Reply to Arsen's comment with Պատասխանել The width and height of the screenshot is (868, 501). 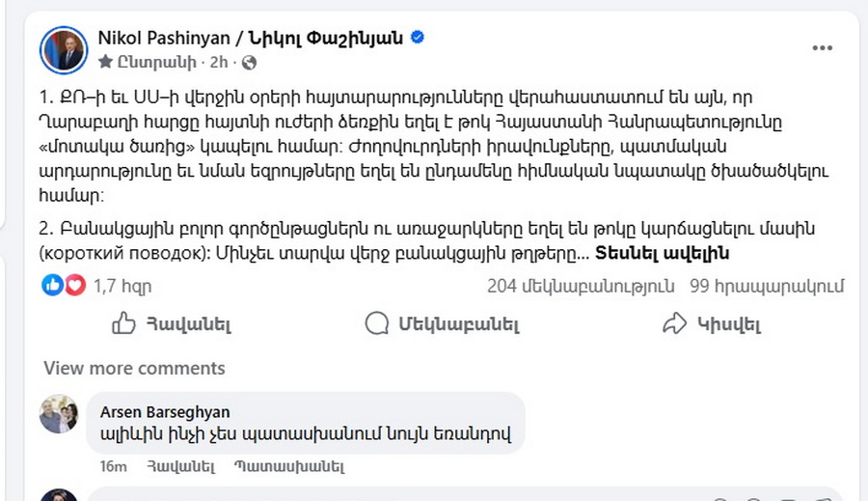click(288, 466)
